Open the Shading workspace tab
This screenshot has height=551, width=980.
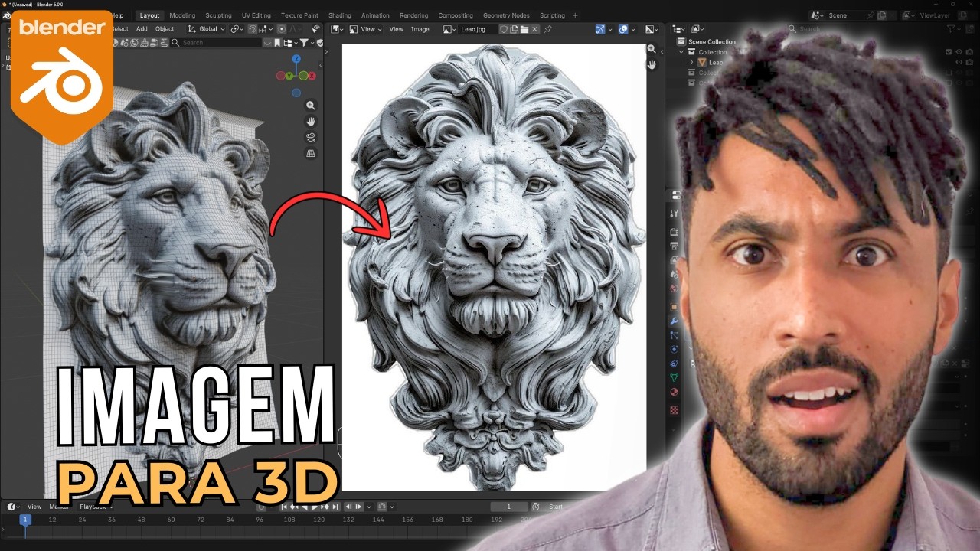[340, 15]
